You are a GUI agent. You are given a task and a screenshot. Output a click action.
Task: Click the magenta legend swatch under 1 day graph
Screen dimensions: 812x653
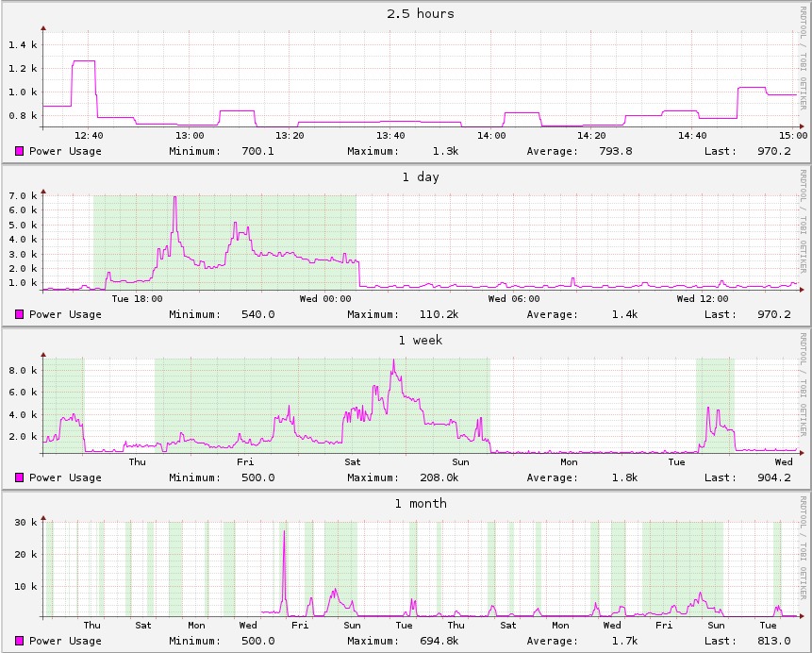(20, 314)
